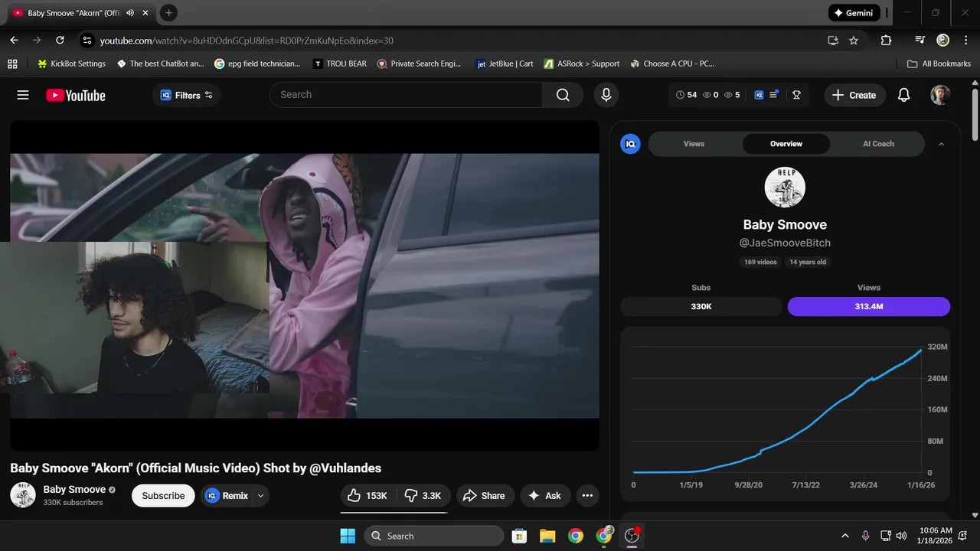This screenshot has height=551, width=980.
Task: Collapse the vidIQ panel with chevron
Action: [x=941, y=144]
